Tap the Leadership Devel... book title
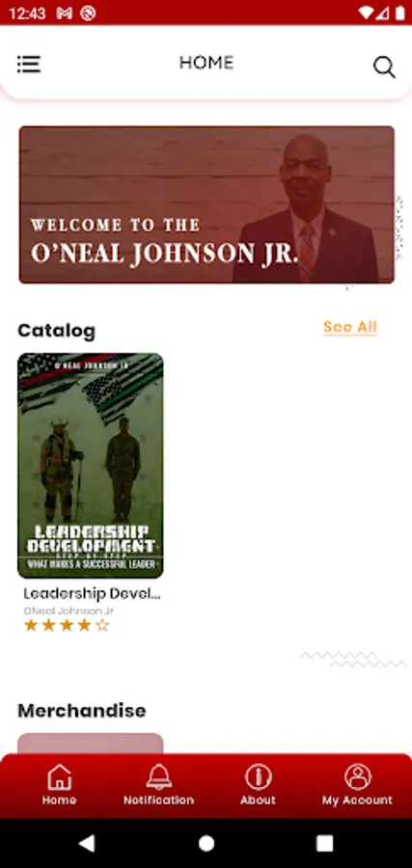 92,593
